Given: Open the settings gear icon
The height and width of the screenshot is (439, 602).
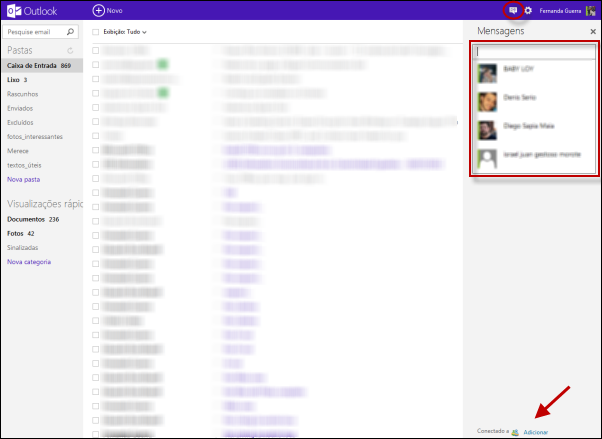Looking at the screenshot, I should click(528, 11).
